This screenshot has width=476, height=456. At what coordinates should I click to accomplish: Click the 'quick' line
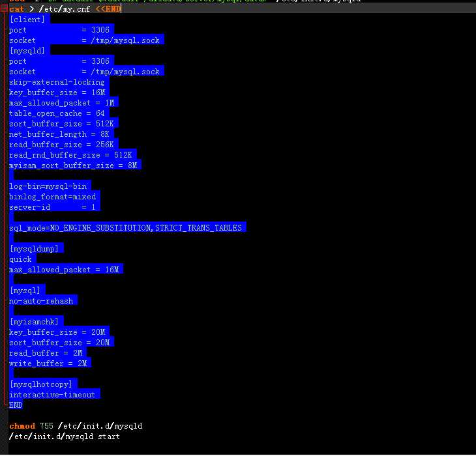pos(20,259)
